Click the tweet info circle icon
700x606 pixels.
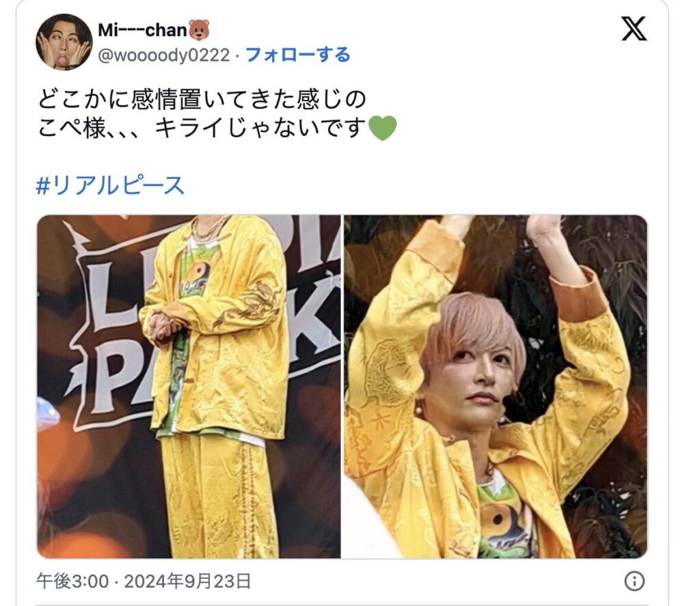pos(634,581)
